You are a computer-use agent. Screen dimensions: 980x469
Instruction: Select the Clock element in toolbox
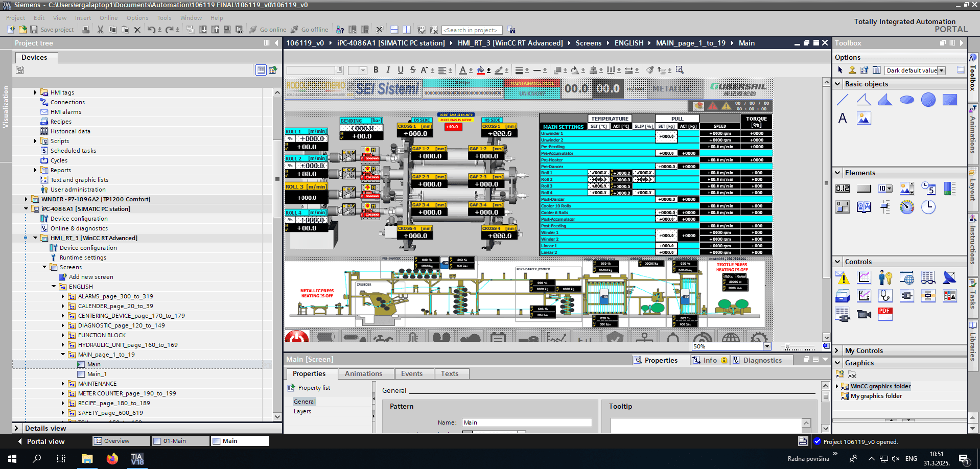pos(928,207)
